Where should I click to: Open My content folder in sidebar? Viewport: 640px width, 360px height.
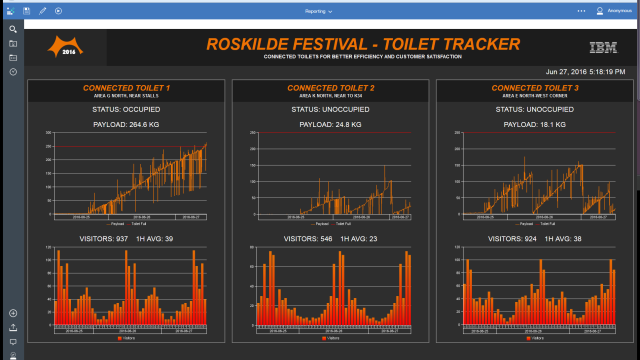[x=13, y=44]
